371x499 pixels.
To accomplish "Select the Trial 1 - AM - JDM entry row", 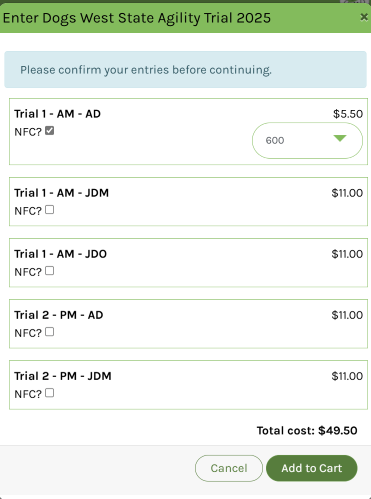I will [x=188, y=202].
